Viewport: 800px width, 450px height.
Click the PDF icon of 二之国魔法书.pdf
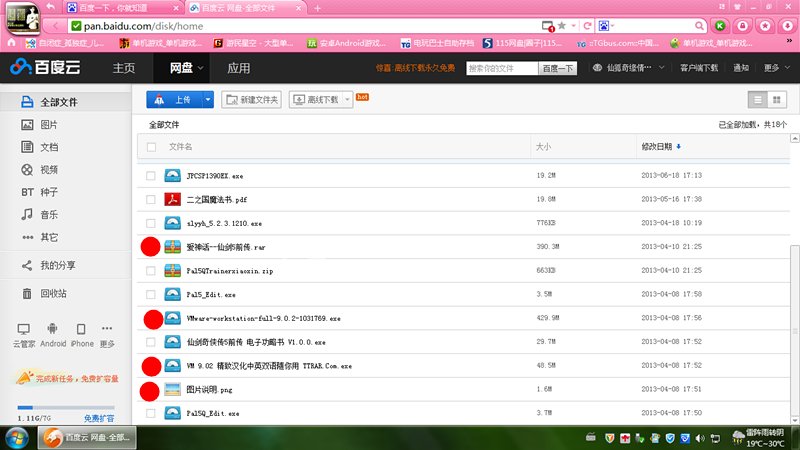click(172, 199)
